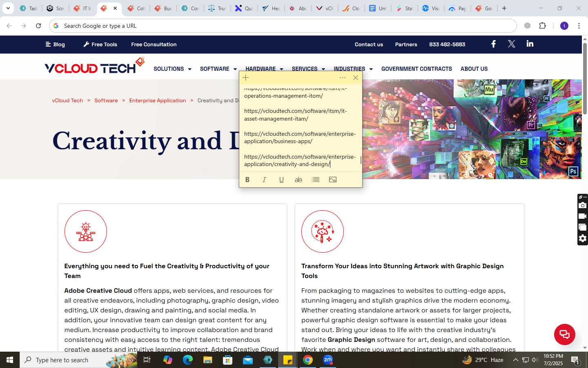Viewport: 588px width, 368px height.
Task: Toggle strikethrough in the sticky note
Action: [298, 180]
